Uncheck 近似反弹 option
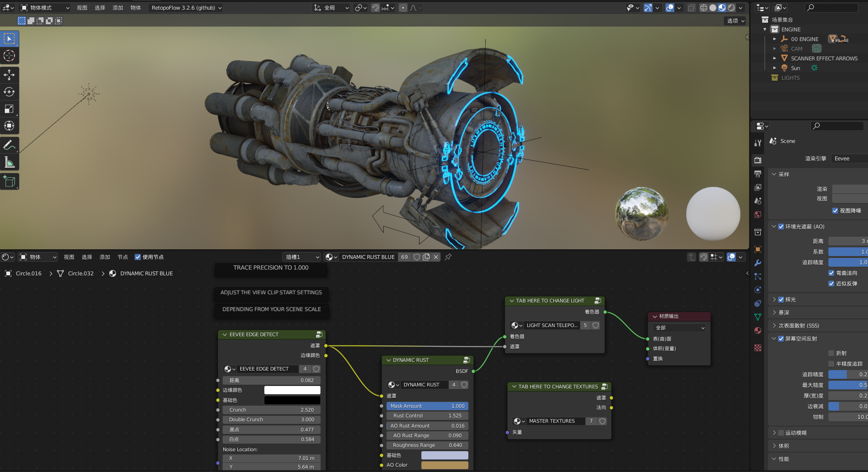 831,284
